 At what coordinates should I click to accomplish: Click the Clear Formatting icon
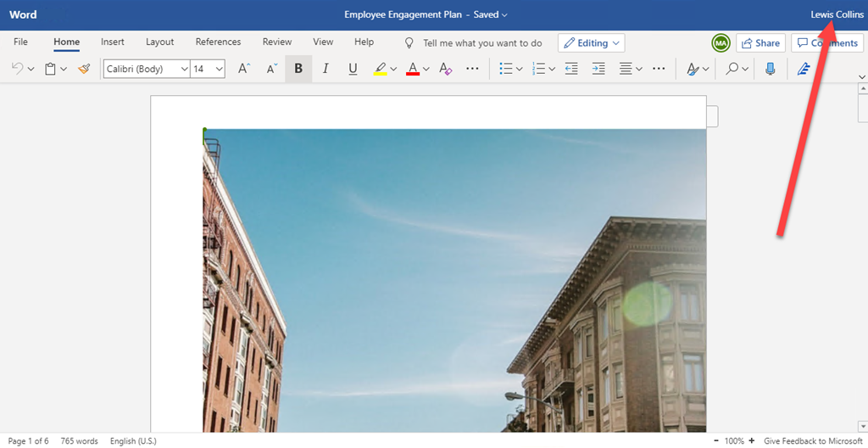tap(446, 69)
